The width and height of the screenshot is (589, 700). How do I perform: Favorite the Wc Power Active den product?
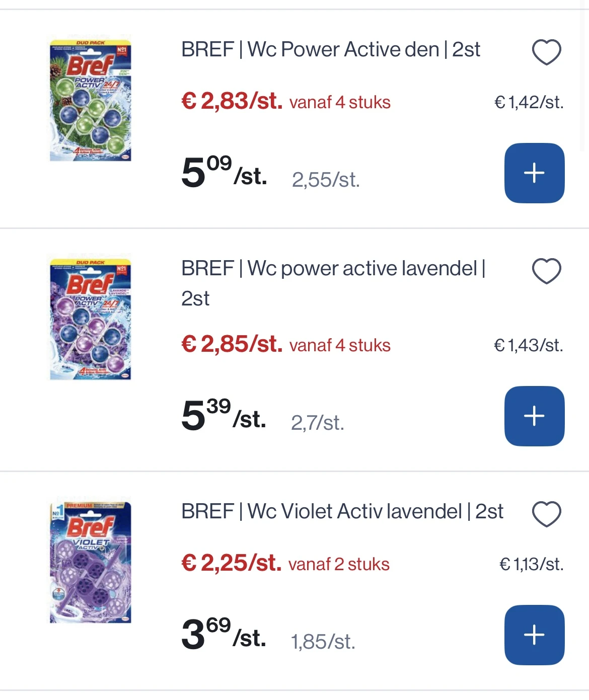[546, 52]
